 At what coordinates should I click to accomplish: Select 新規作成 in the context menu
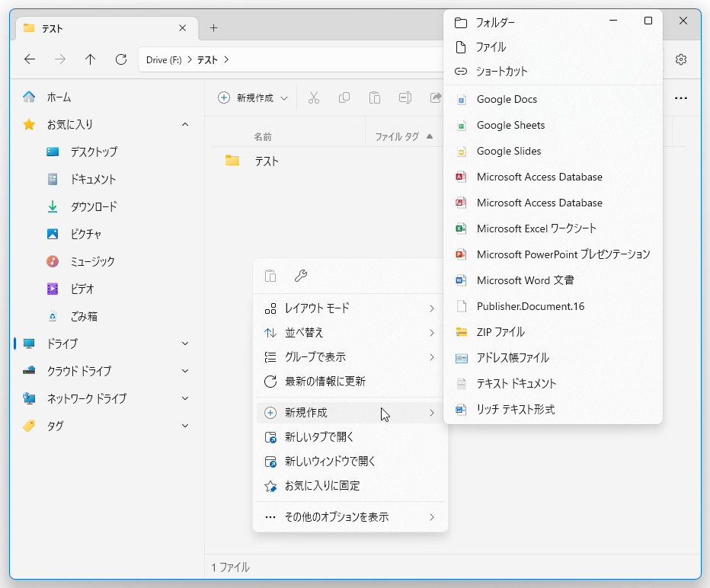click(350, 413)
